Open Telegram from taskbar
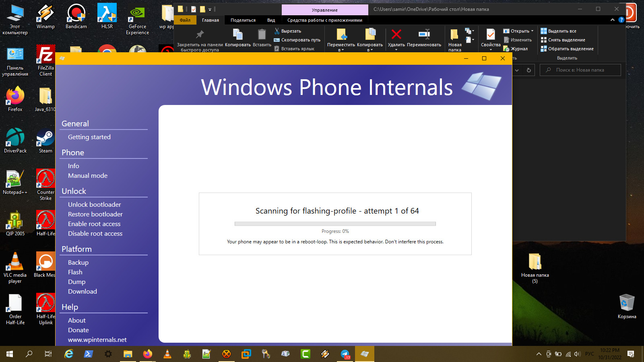Screen dimensions: 644x362 coord(345,354)
